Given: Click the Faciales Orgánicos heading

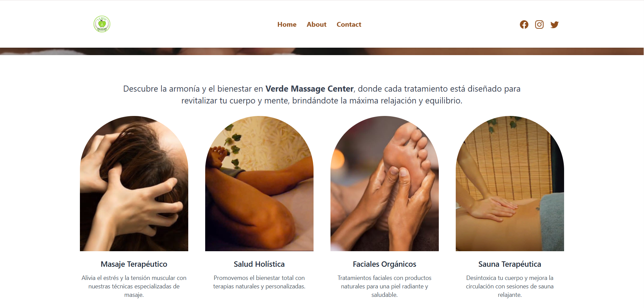Looking at the screenshot, I should coord(385,264).
